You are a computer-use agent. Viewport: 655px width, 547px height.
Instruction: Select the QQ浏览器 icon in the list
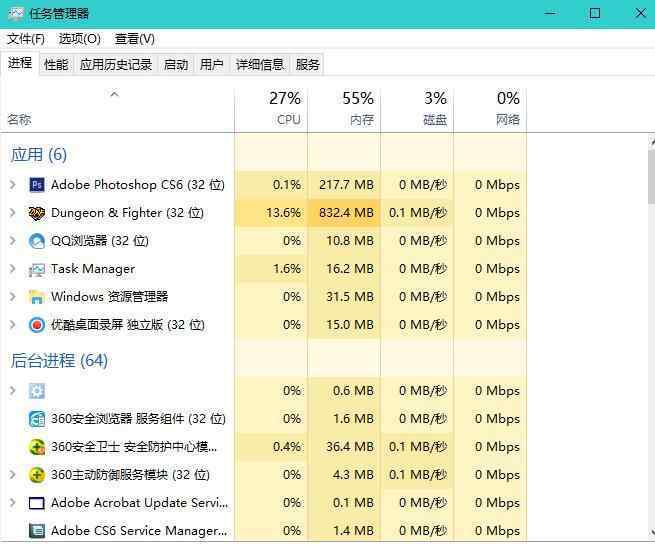[37, 241]
